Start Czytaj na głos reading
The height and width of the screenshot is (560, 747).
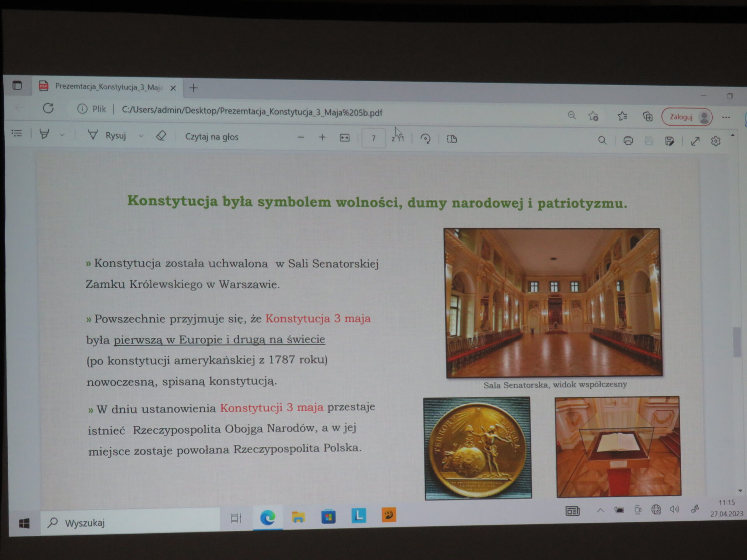[212, 137]
